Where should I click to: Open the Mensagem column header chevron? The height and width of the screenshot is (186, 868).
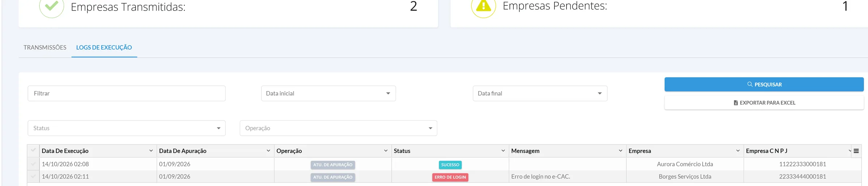(x=621, y=151)
